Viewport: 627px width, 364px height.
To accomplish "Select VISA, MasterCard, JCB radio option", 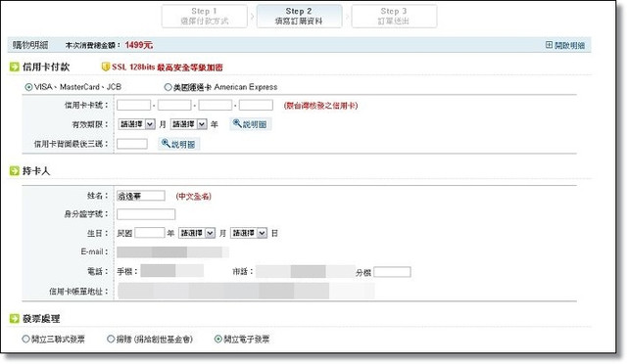I will tap(28, 87).
